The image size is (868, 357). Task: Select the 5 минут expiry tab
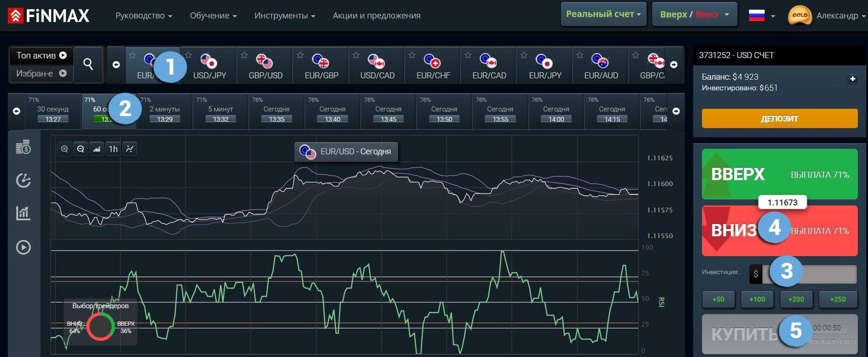pyautogui.click(x=220, y=112)
